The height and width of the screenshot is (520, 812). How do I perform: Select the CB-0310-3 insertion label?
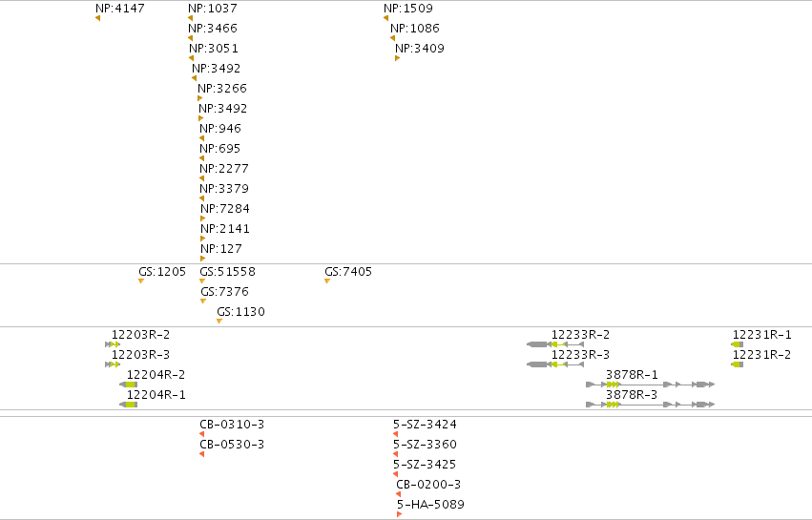pos(232,425)
